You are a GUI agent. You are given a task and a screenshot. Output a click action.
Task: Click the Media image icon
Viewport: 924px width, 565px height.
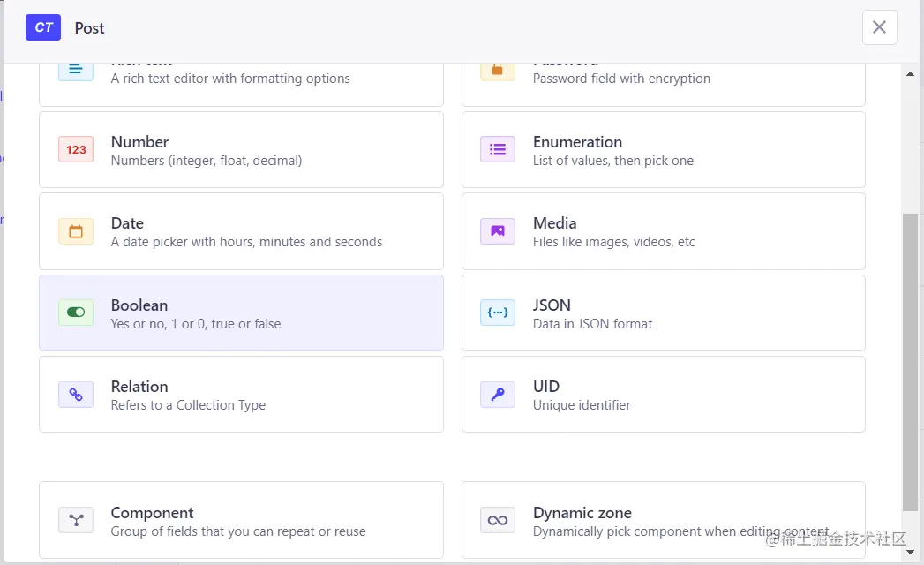click(498, 231)
